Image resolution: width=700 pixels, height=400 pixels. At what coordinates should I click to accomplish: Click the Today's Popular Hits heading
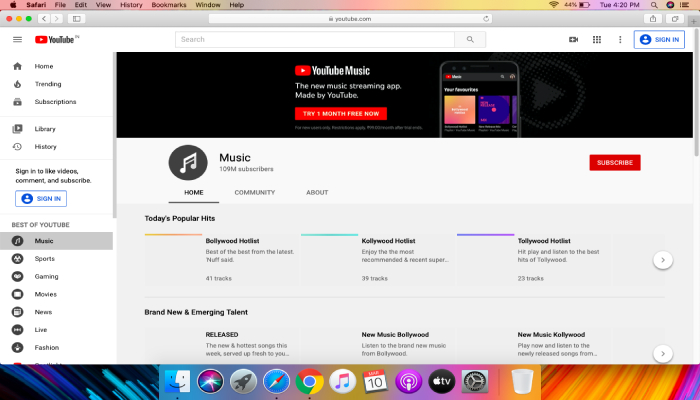pos(179,218)
